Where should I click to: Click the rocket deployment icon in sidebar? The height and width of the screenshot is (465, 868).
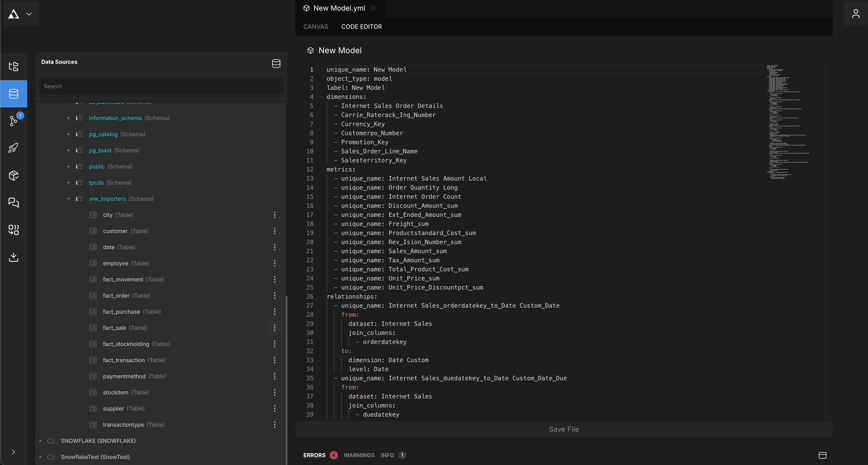point(14,148)
